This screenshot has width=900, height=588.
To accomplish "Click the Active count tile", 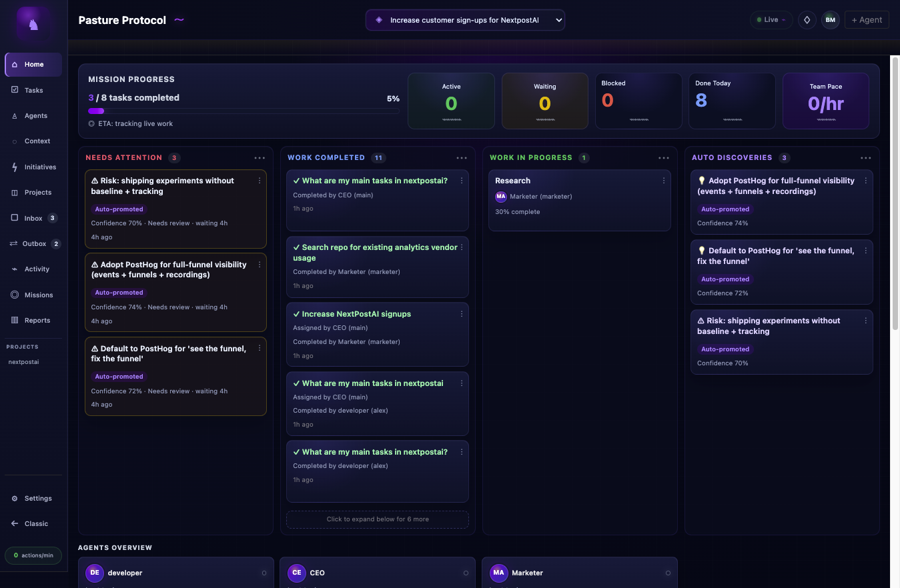I will (x=451, y=101).
